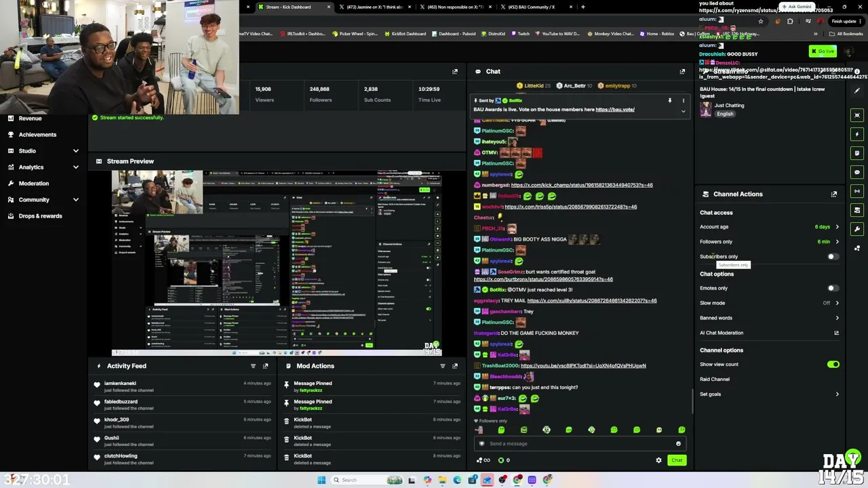Open the browser extensions puzzle icon
Screen dimensions: 868x488
click(790, 21)
